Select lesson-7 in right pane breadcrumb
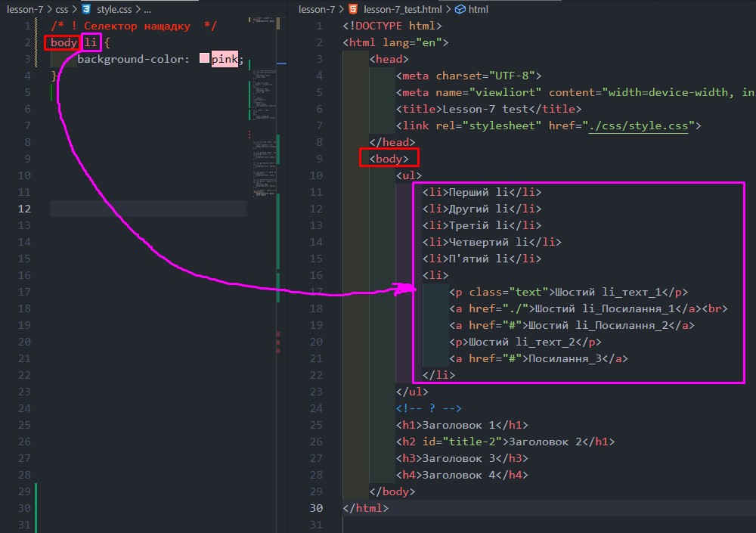The height and width of the screenshot is (533, 756). (317, 9)
